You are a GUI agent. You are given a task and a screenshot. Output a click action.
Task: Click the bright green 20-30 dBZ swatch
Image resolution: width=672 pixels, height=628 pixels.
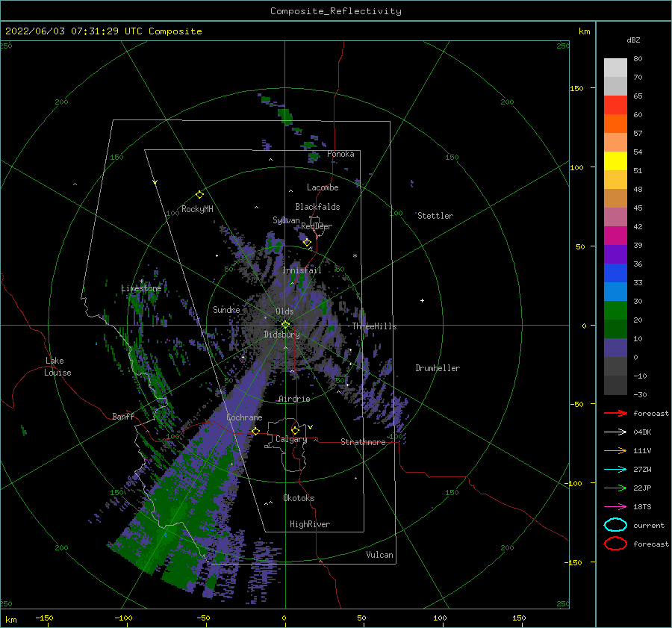[x=615, y=311]
